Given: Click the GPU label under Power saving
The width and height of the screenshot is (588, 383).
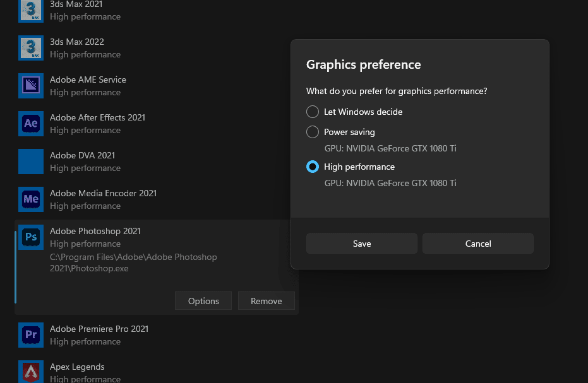Looking at the screenshot, I should click(390, 148).
